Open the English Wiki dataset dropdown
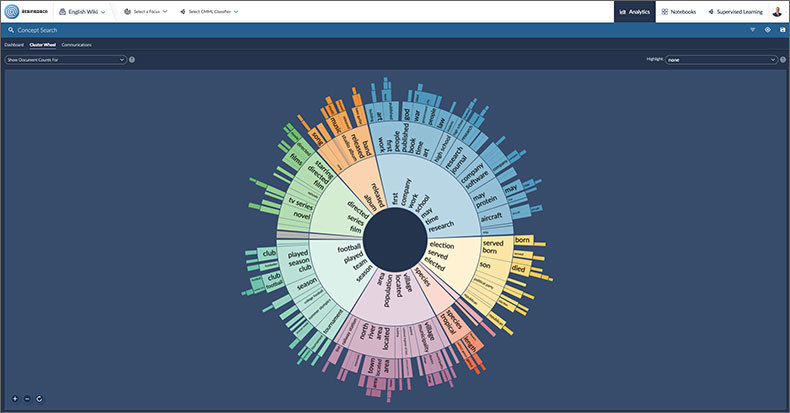The width and height of the screenshot is (790, 413). pyautogui.click(x=83, y=12)
